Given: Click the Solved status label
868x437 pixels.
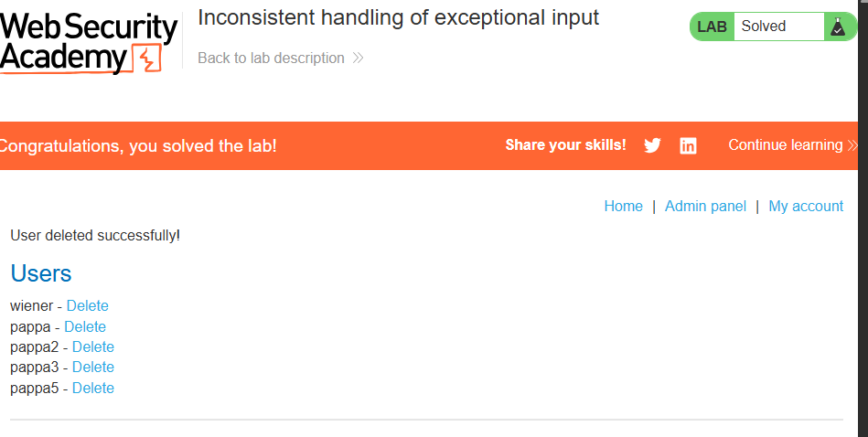Looking at the screenshot, I should [764, 26].
